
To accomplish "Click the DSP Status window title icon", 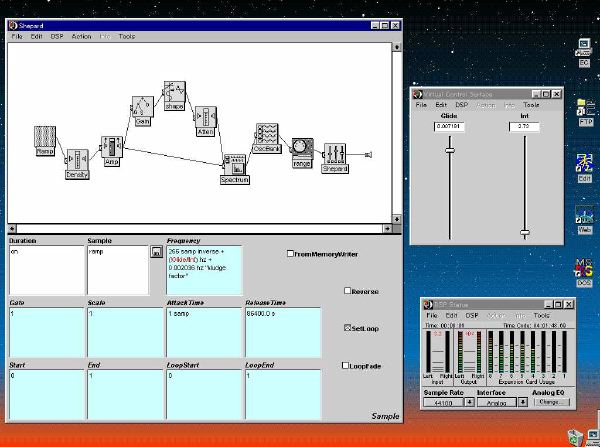I will (427, 305).
